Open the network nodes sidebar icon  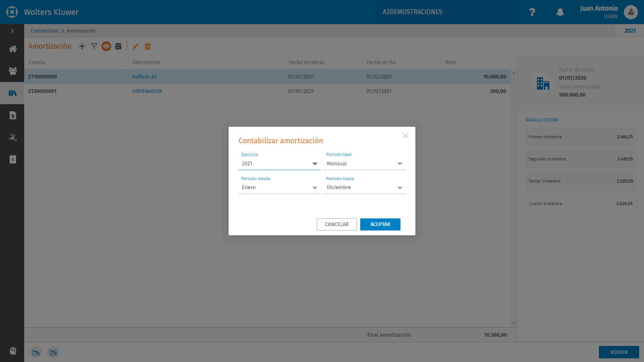tap(12, 138)
